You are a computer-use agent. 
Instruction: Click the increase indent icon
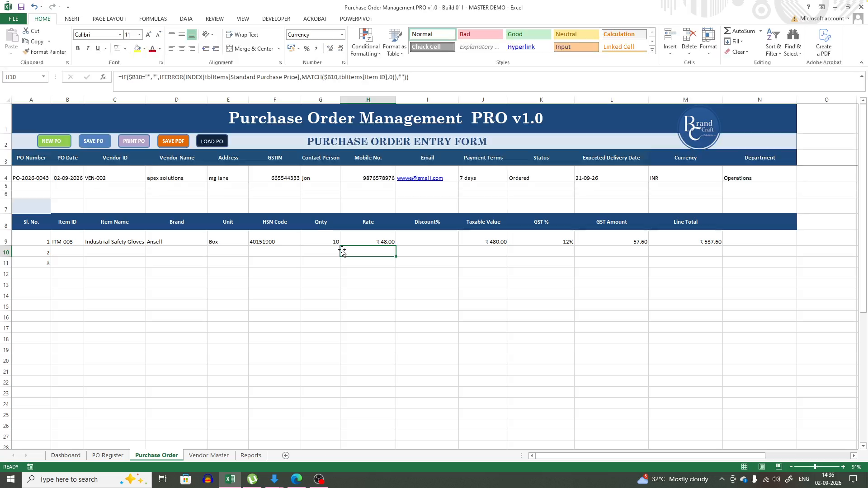216,48
